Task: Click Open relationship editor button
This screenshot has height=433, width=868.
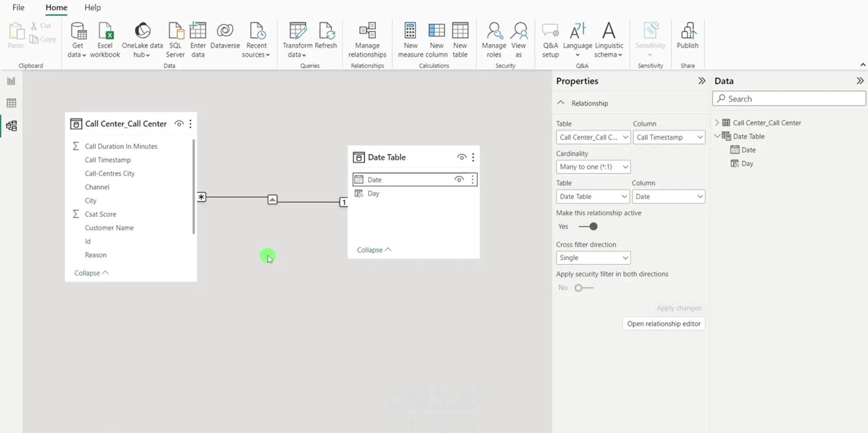Action: point(664,324)
